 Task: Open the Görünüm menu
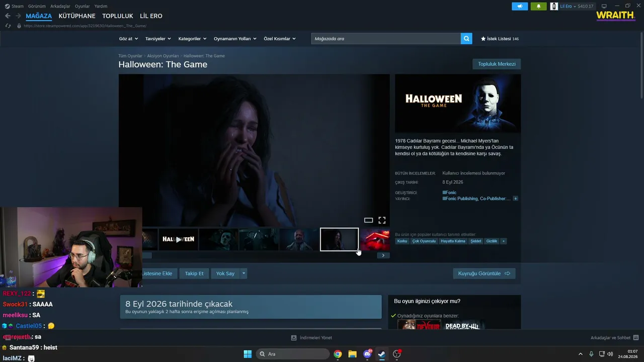pos(37,6)
